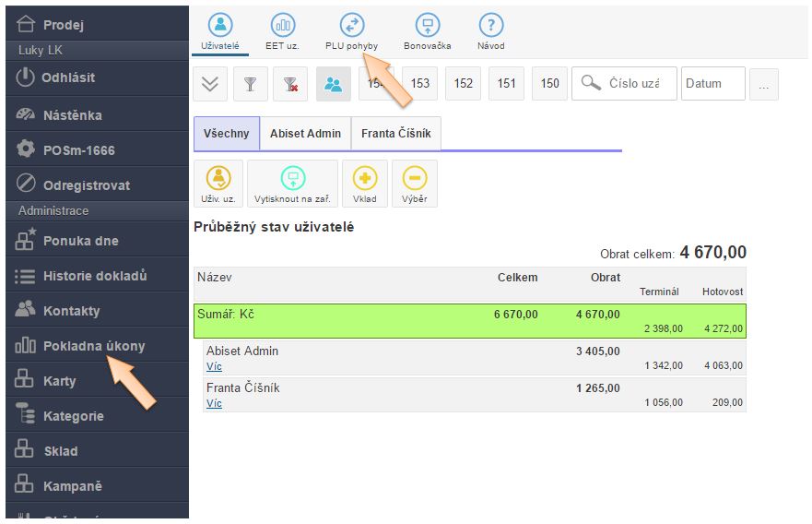This screenshot has width=812, height=524.
Task: Open Historie dokladů in sidebar
Action: (94, 276)
